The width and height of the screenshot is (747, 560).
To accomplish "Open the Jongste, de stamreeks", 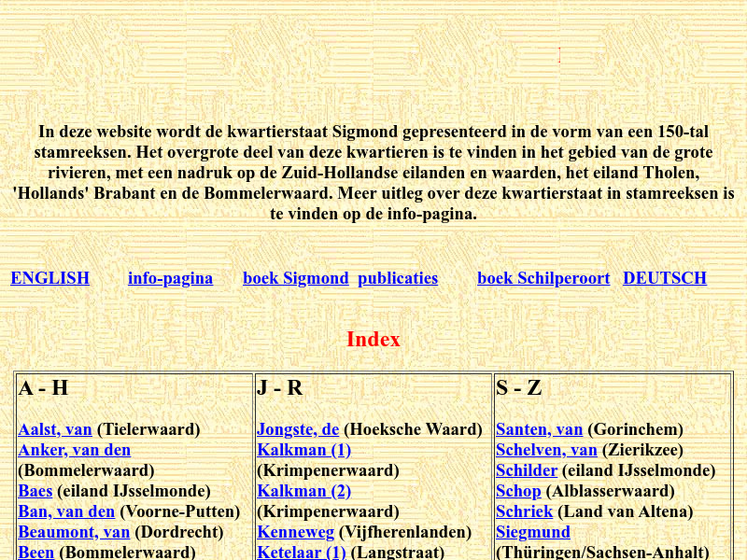I will point(298,429).
